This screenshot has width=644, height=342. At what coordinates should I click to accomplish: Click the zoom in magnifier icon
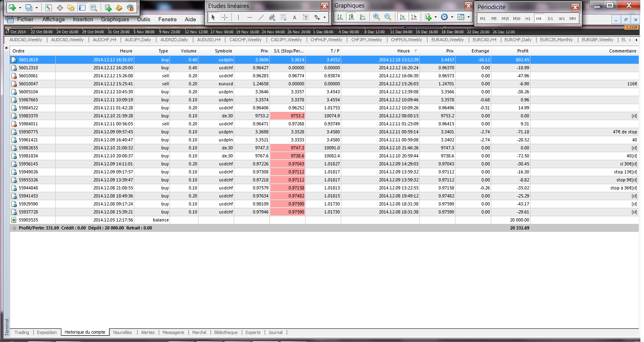376,17
